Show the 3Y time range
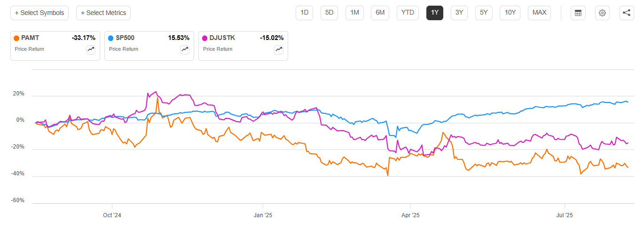This screenshot has height=228, width=644. click(x=459, y=13)
